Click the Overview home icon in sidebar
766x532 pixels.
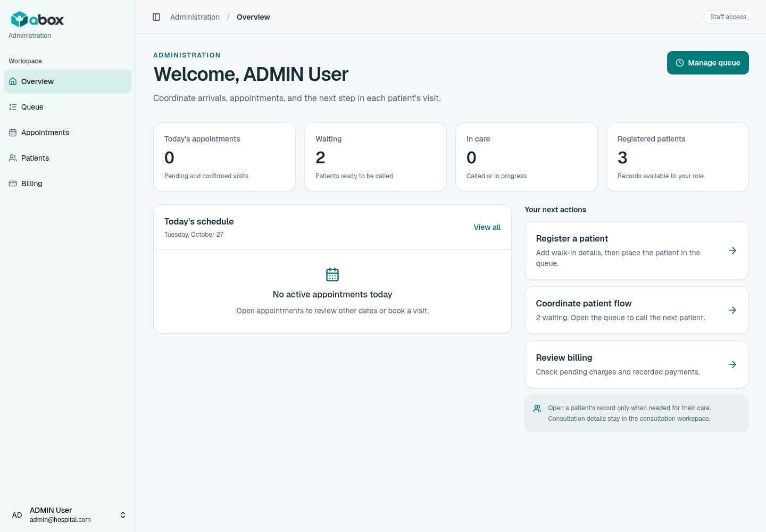13,81
